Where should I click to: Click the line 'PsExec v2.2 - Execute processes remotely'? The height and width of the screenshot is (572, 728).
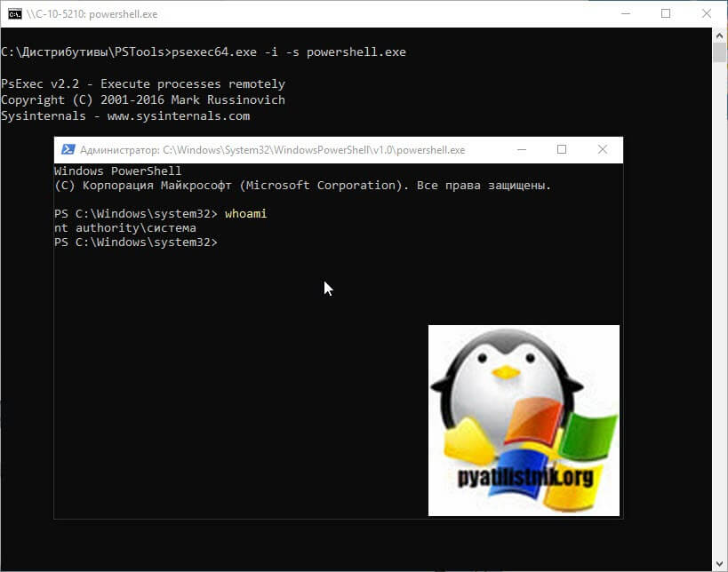pyautogui.click(x=143, y=84)
